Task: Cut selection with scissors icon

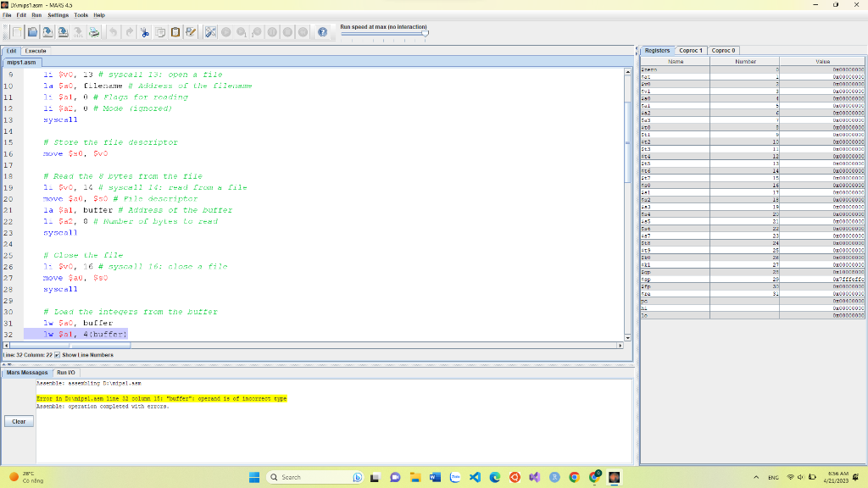Action: (x=144, y=32)
